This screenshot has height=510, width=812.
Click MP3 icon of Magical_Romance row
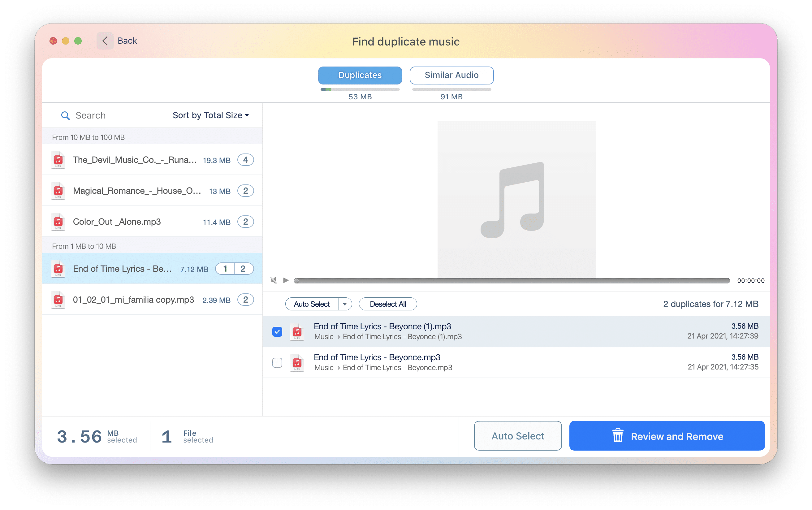click(58, 191)
